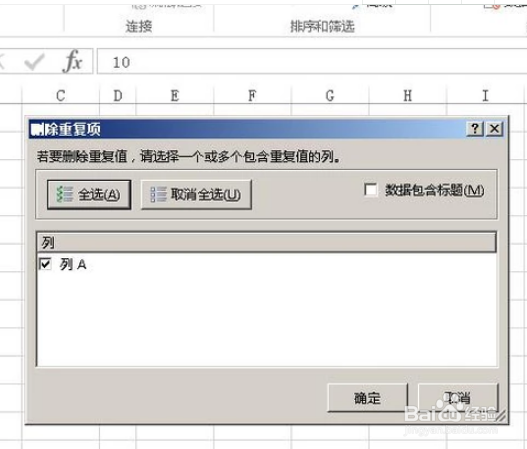Select column I header
The width and height of the screenshot is (527, 449).
[x=486, y=96]
